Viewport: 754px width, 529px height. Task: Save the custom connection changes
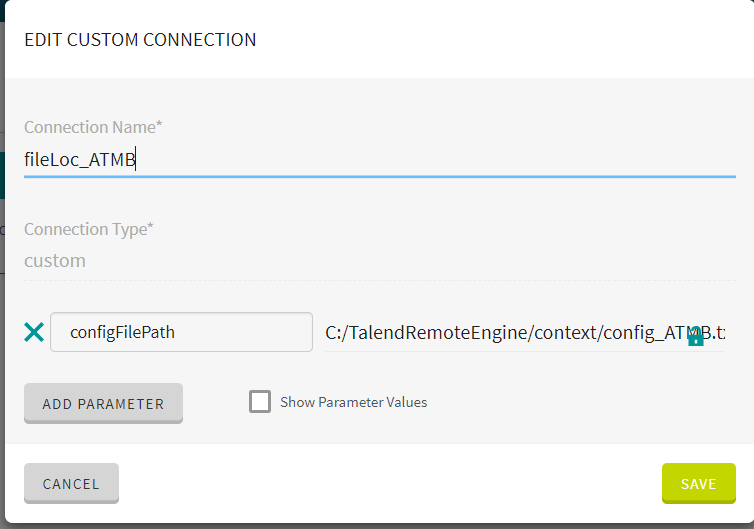coord(698,483)
